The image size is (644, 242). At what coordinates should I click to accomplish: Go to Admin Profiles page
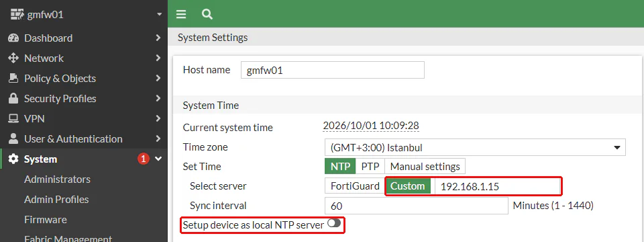pos(56,199)
